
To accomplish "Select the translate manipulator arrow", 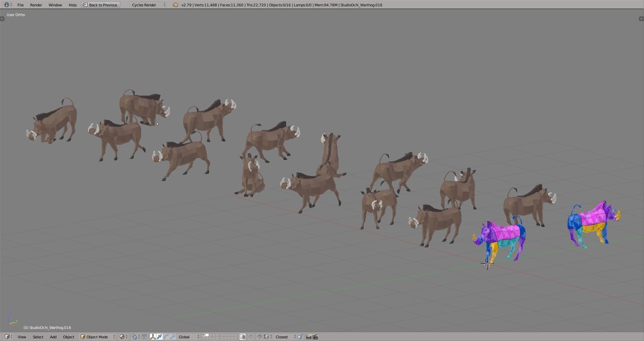I will point(160,337).
